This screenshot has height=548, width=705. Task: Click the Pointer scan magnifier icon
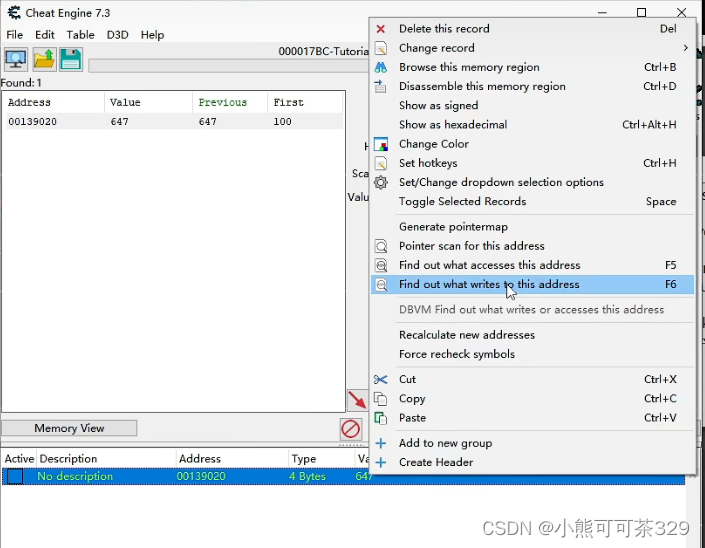pos(381,246)
